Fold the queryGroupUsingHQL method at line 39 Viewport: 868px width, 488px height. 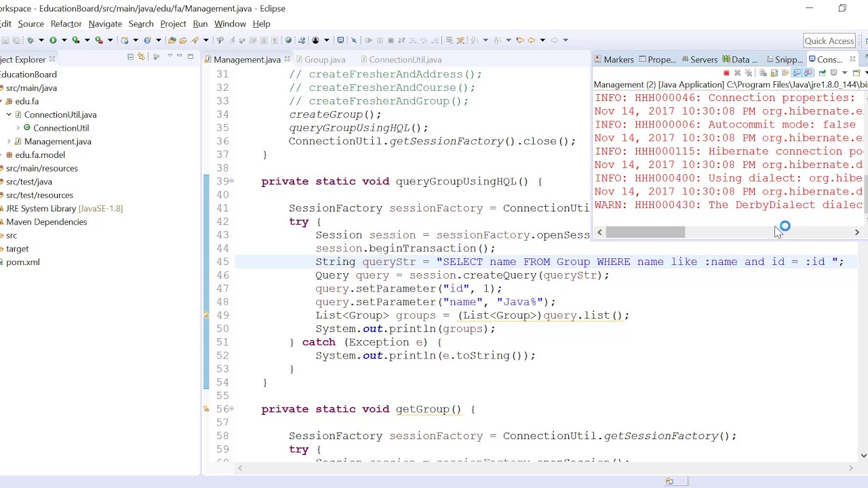[x=231, y=181]
